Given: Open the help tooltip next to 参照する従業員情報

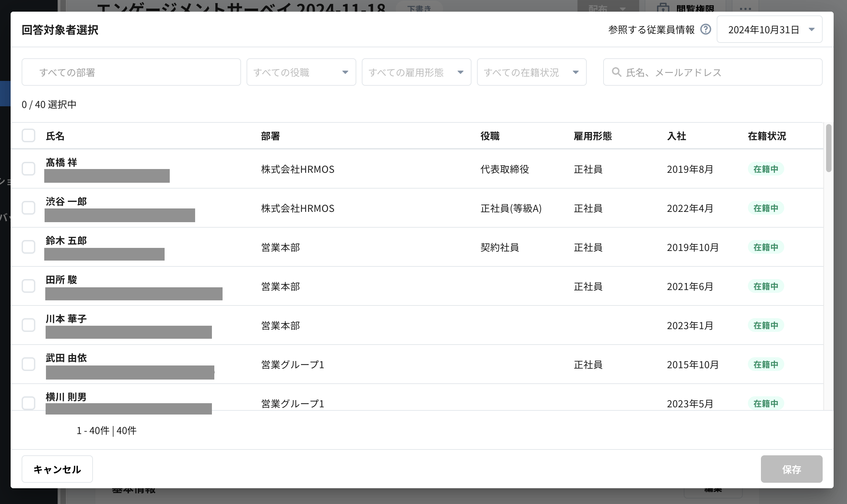Looking at the screenshot, I should coord(705,29).
